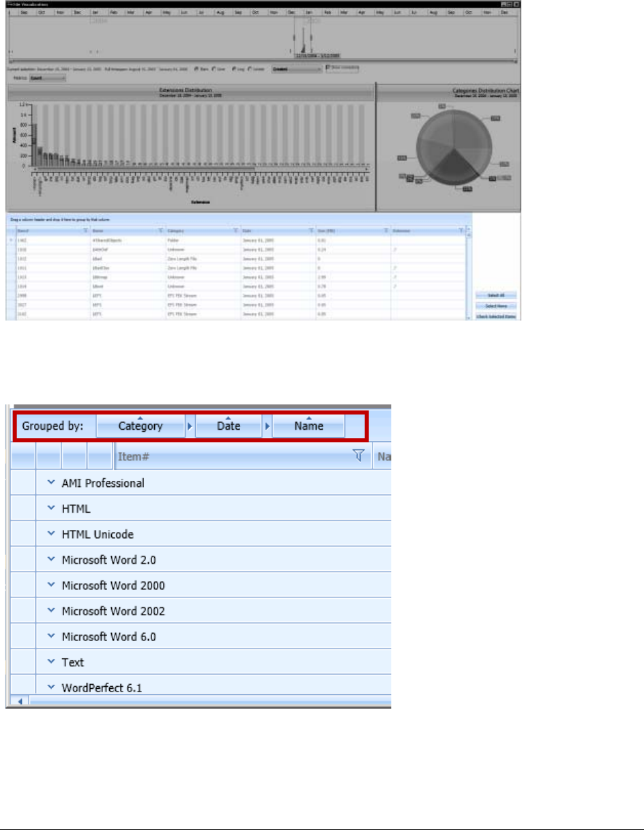Image resolution: width=644 pixels, height=830 pixels.
Task: Click the Item# column header in grouped grid
Action: click(242, 458)
